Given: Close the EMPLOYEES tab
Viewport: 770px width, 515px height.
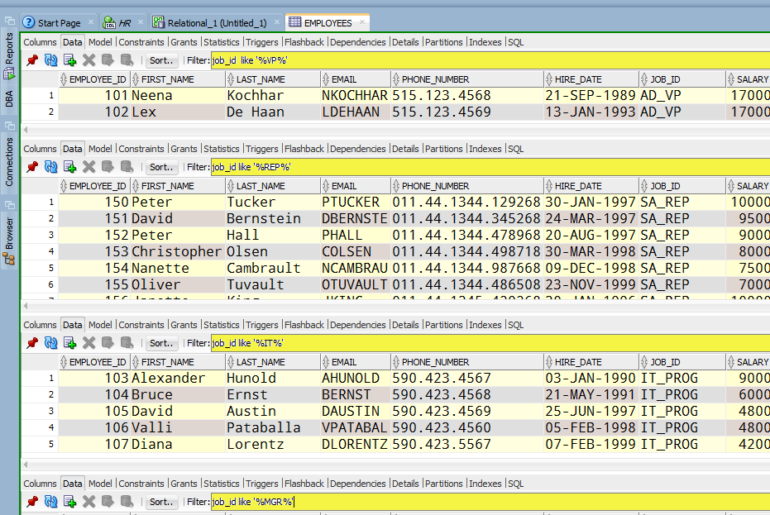Looking at the screenshot, I should pyautogui.click(x=362, y=22).
